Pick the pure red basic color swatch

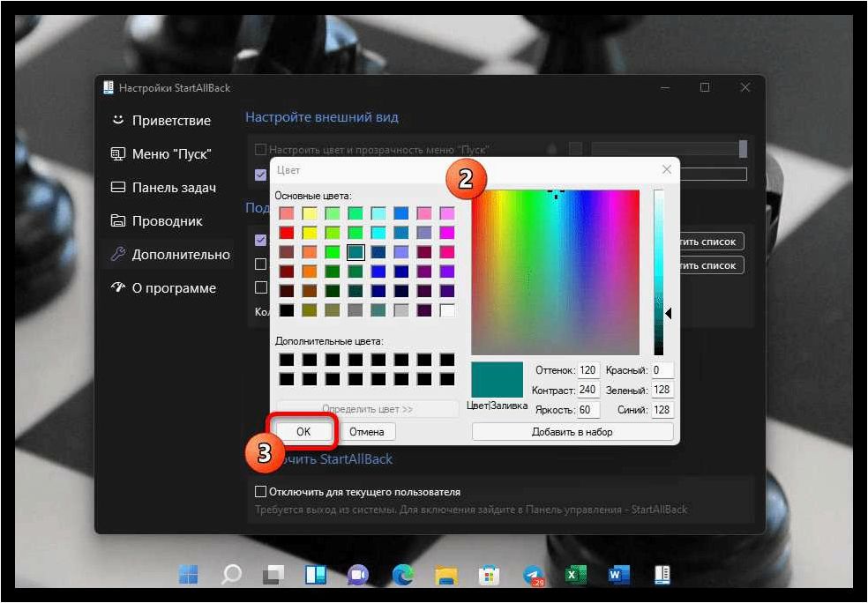tap(287, 233)
